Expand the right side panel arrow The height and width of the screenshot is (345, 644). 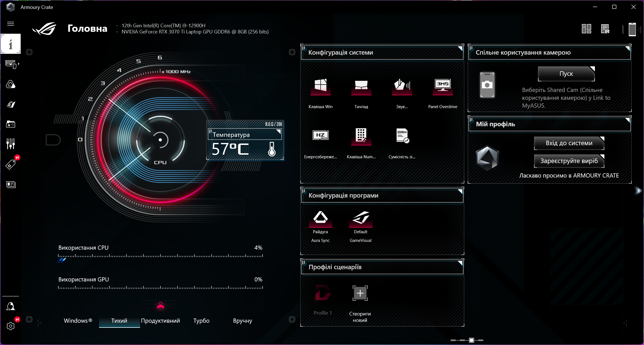pyautogui.click(x=639, y=191)
